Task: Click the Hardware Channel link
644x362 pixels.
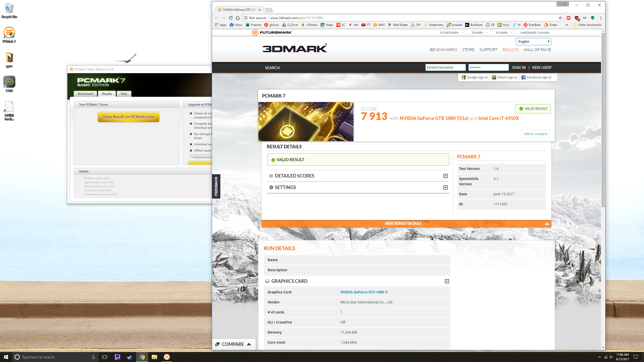Action: click(535, 33)
